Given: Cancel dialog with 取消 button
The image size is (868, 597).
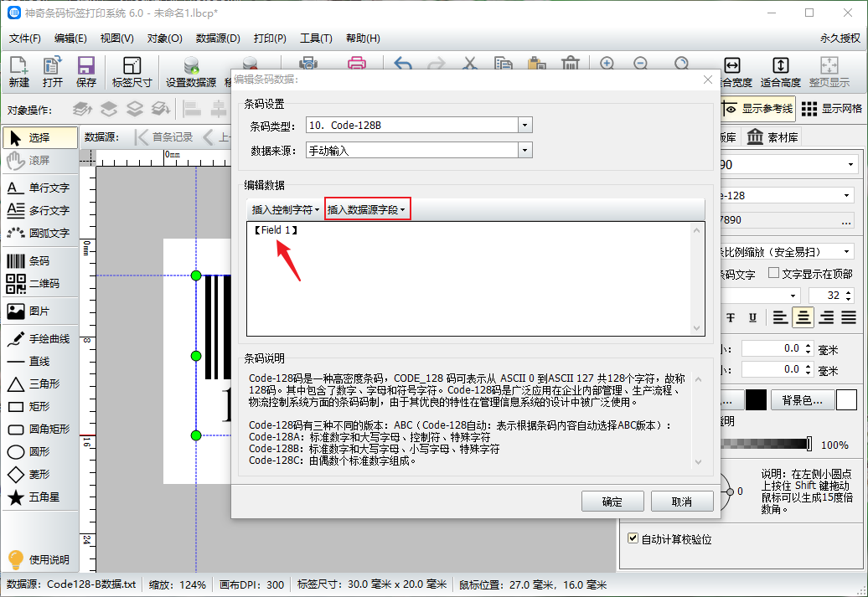Looking at the screenshot, I should pyautogui.click(x=682, y=502).
